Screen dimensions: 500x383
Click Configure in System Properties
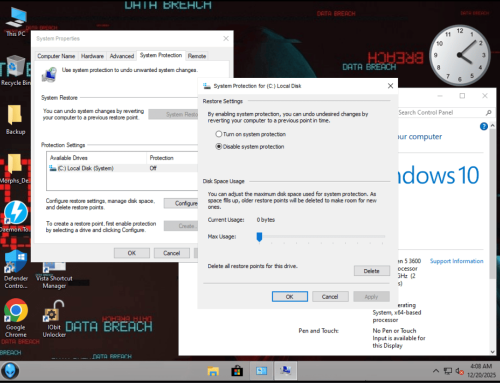click(x=182, y=203)
